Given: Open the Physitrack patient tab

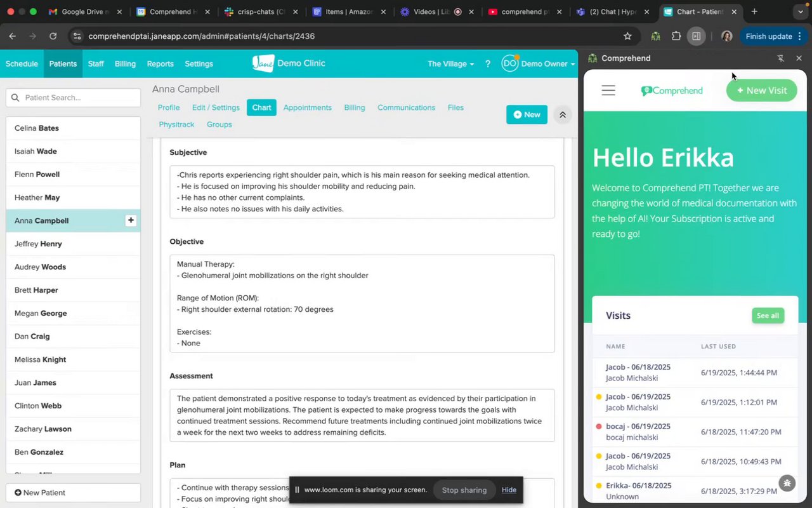Looking at the screenshot, I should pyautogui.click(x=176, y=124).
